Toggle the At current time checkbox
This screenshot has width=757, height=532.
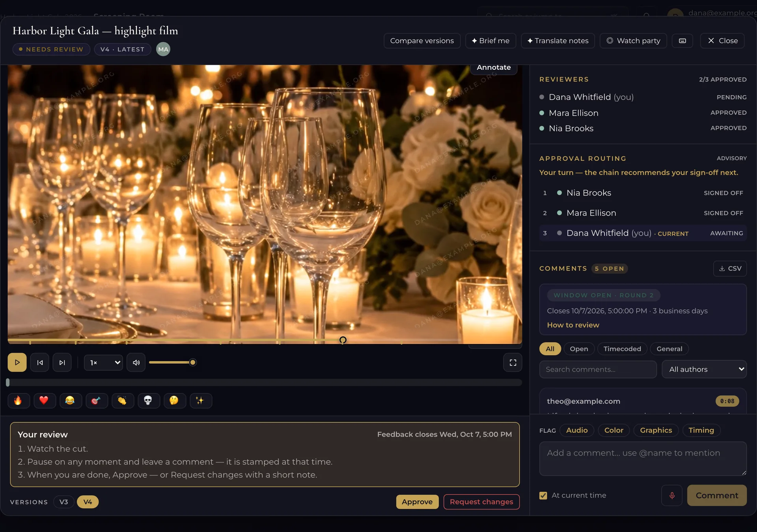543,495
